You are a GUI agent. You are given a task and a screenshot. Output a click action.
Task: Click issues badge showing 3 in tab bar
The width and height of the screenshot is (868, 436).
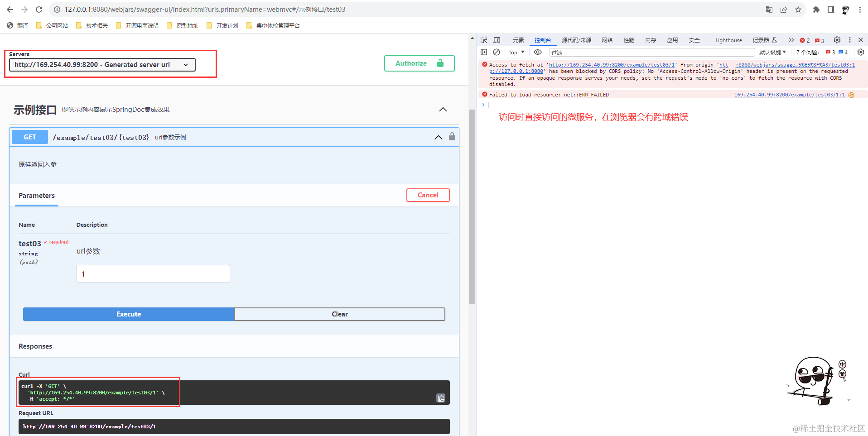pos(820,40)
